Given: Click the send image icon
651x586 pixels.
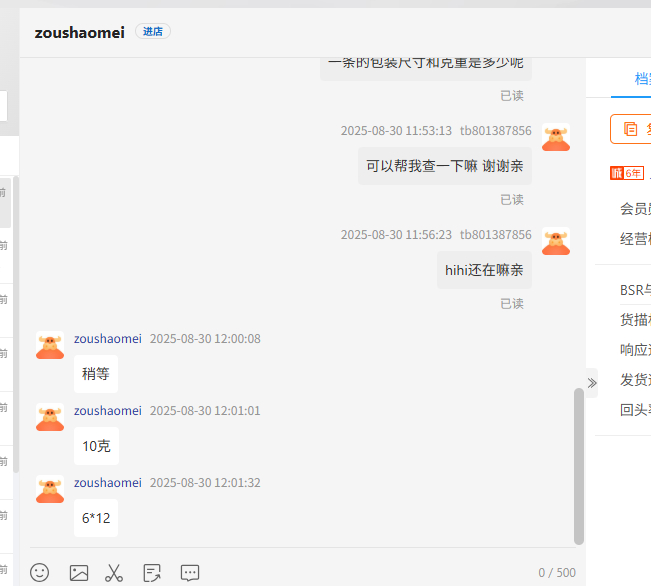Looking at the screenshot, I should (78, 572).
